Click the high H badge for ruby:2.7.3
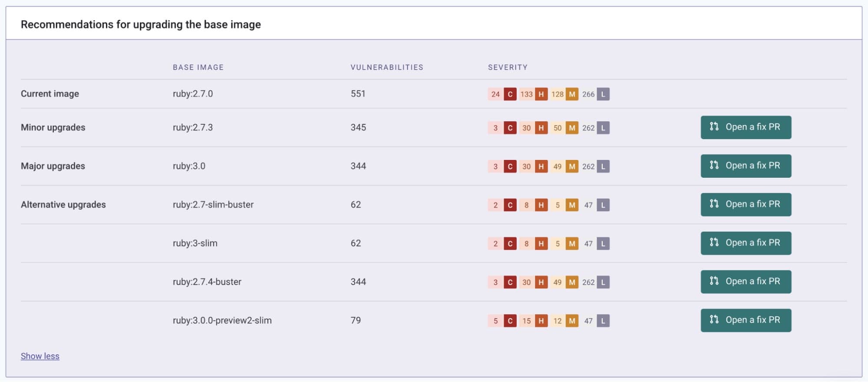The image size is (868, 382). click(541, 128)
